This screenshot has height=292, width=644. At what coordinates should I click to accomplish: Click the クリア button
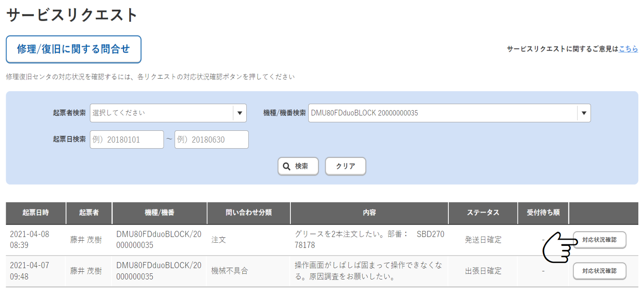(345, 166)
